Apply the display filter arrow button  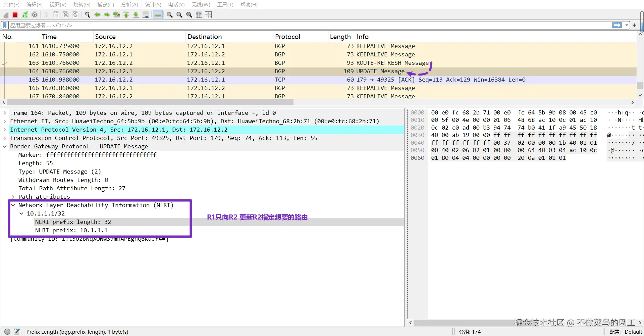pos(617,25)
